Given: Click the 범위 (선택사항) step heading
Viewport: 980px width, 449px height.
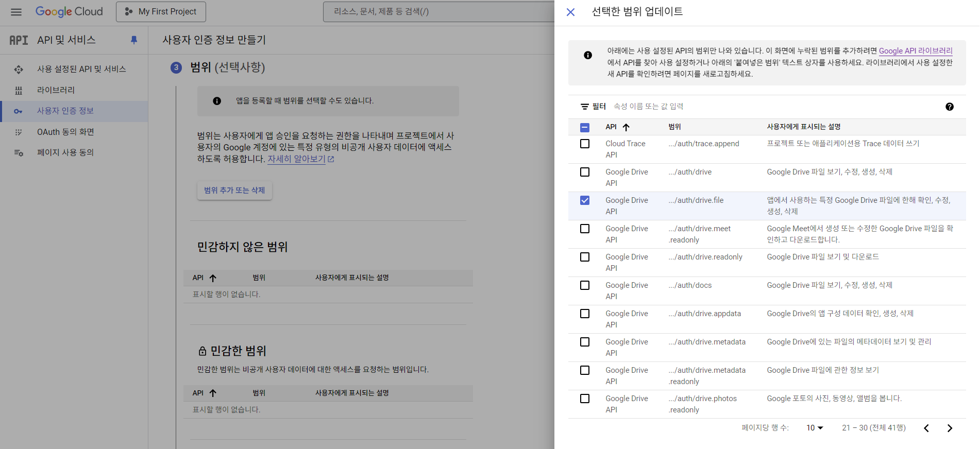Looking at the screenshot, I should (227, 67).
